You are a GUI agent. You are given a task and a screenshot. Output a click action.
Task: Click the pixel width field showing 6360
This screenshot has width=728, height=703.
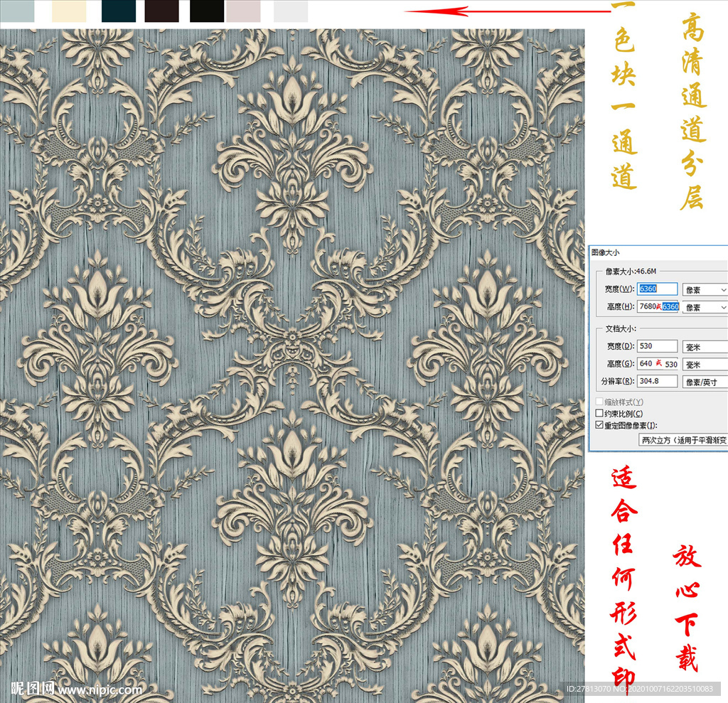point(657,289)
